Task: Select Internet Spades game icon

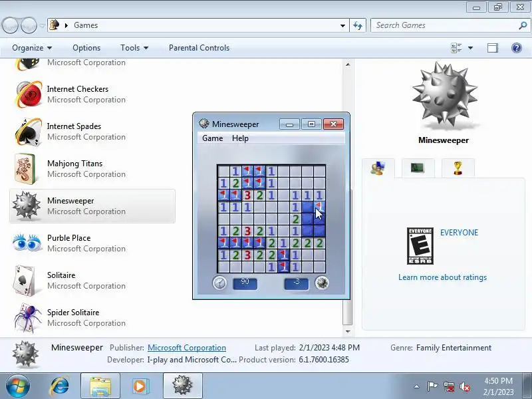Action: point(29,132)
